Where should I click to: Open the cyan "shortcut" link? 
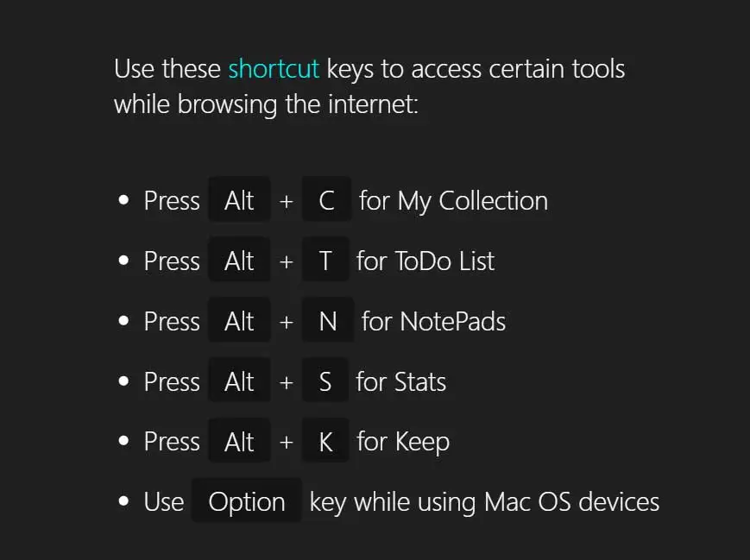click(x=274, y=69)
